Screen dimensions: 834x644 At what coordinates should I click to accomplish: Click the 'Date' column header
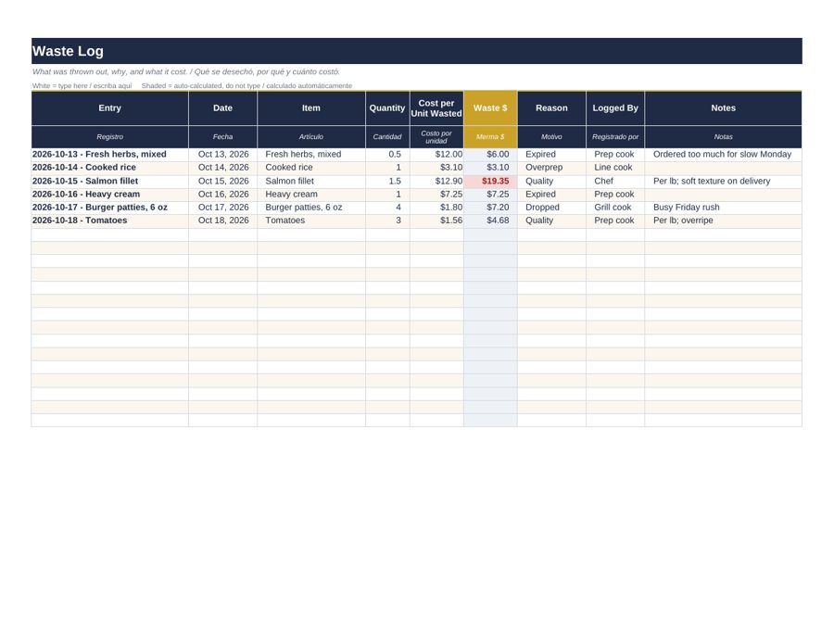(x=222, y=108)
